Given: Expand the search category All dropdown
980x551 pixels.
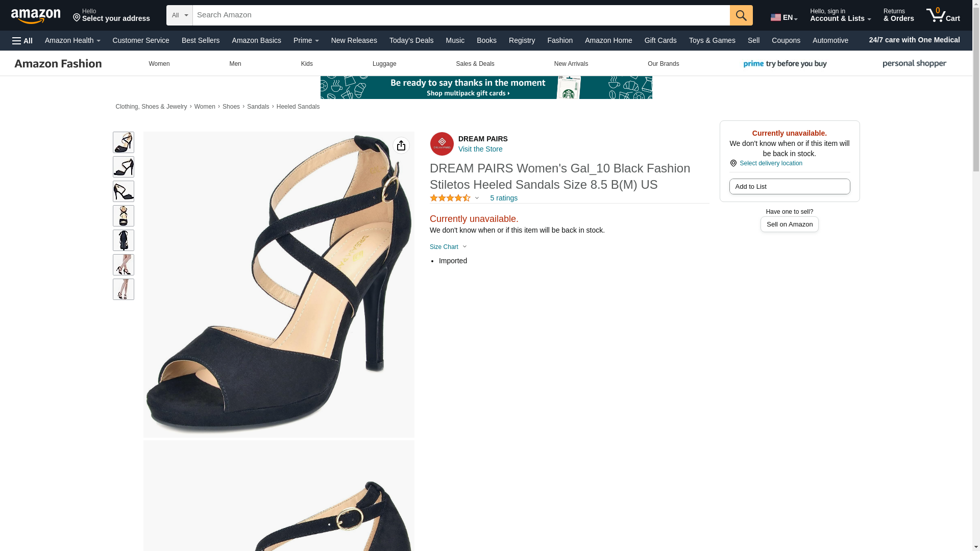Looking at the screenshot, I should coord(179,15).
